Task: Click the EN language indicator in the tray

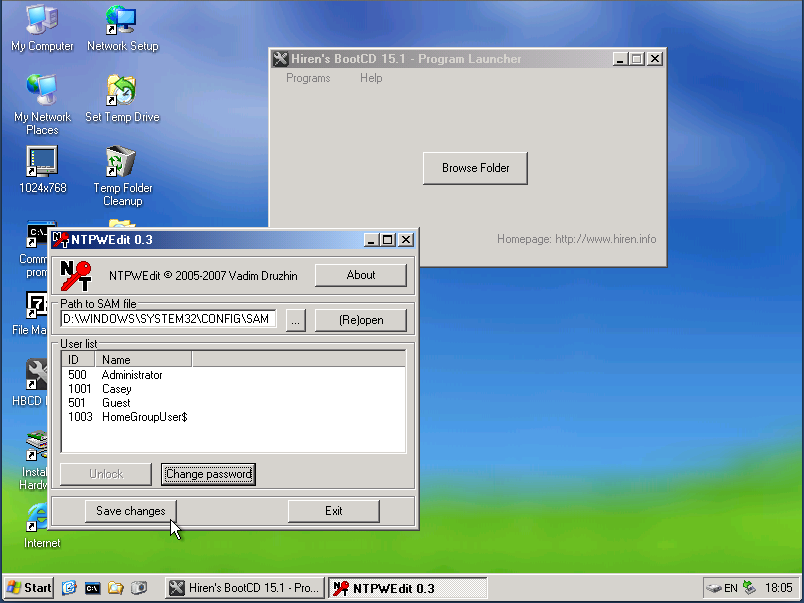Action: tap(730, 587)
